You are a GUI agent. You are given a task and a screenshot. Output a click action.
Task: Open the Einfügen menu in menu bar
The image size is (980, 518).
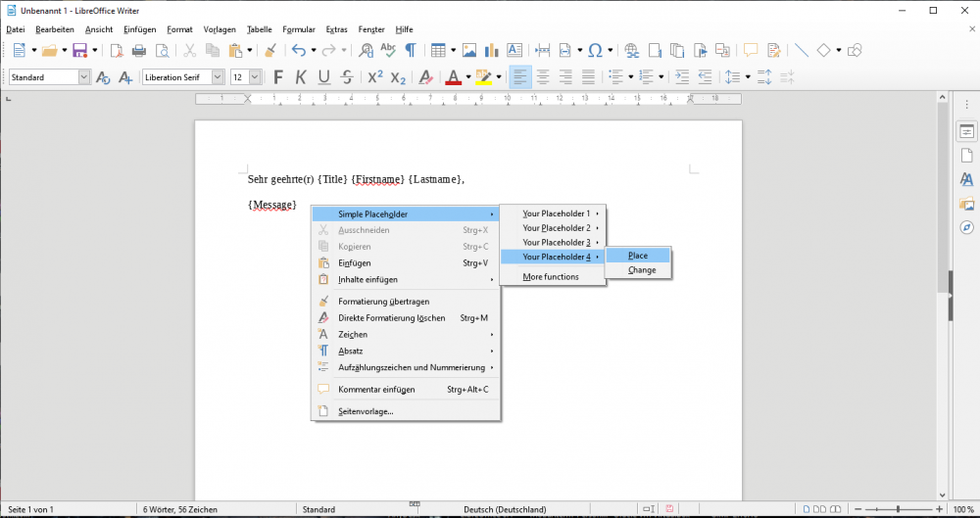140,29
